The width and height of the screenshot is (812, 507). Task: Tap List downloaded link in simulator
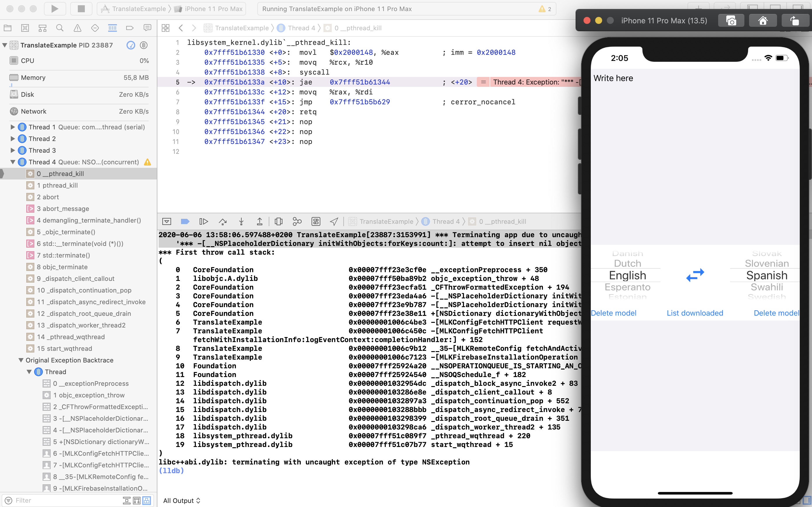[x=695, y=313]
